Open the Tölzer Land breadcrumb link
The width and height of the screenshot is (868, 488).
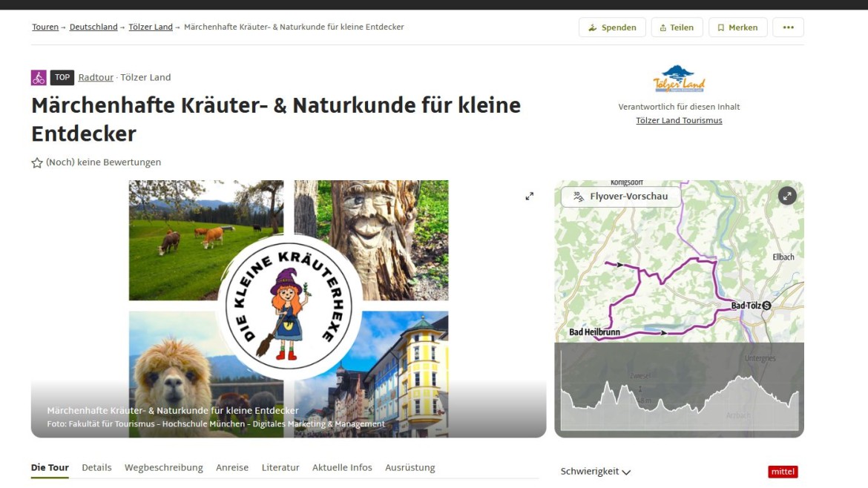pos(151,27)
